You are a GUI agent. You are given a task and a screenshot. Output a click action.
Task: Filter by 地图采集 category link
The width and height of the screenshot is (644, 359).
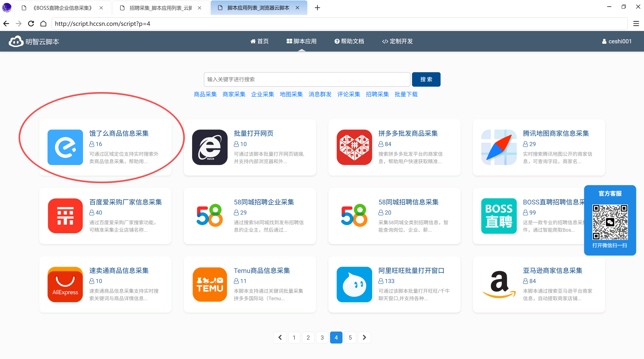[291, 94]
